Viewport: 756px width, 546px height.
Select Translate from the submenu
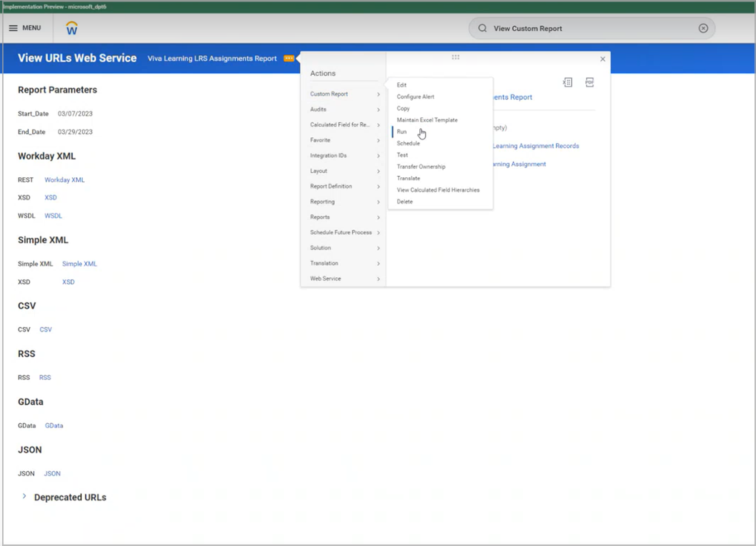408,178
